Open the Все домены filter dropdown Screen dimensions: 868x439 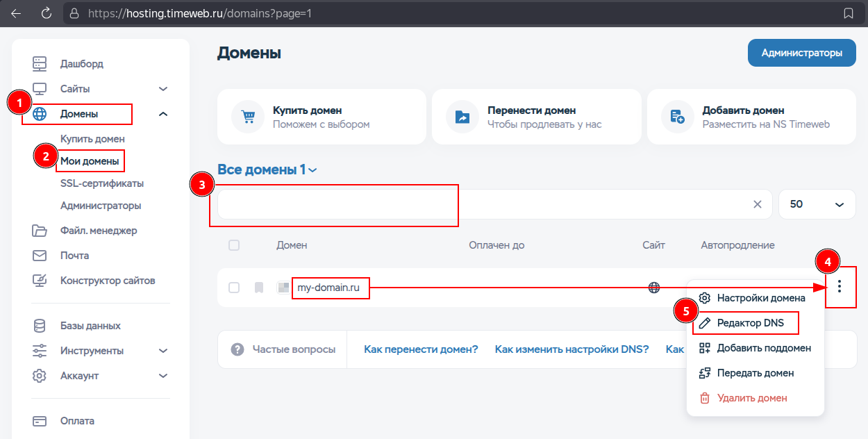267,169
